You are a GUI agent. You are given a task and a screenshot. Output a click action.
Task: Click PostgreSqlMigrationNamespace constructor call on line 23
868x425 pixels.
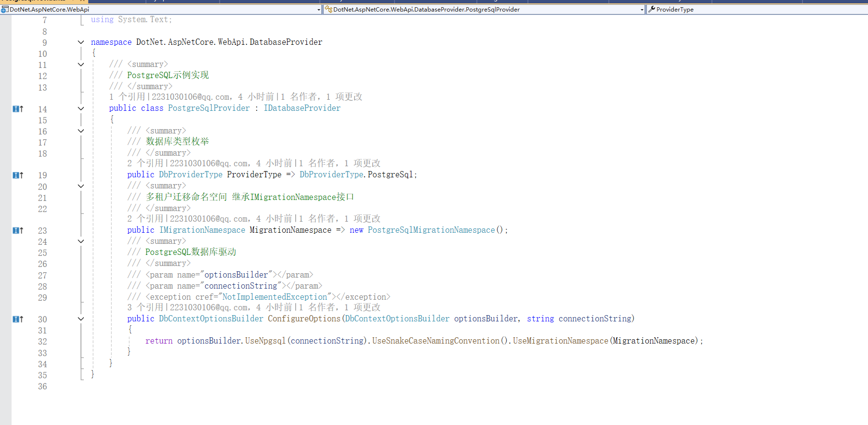click(x=431, y=230)
